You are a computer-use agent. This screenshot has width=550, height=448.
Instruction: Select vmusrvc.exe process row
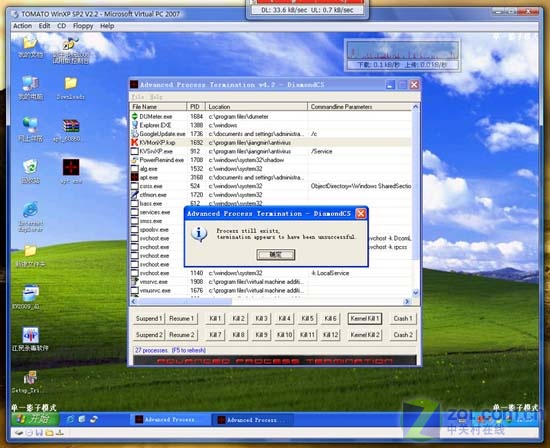point(271,290)
